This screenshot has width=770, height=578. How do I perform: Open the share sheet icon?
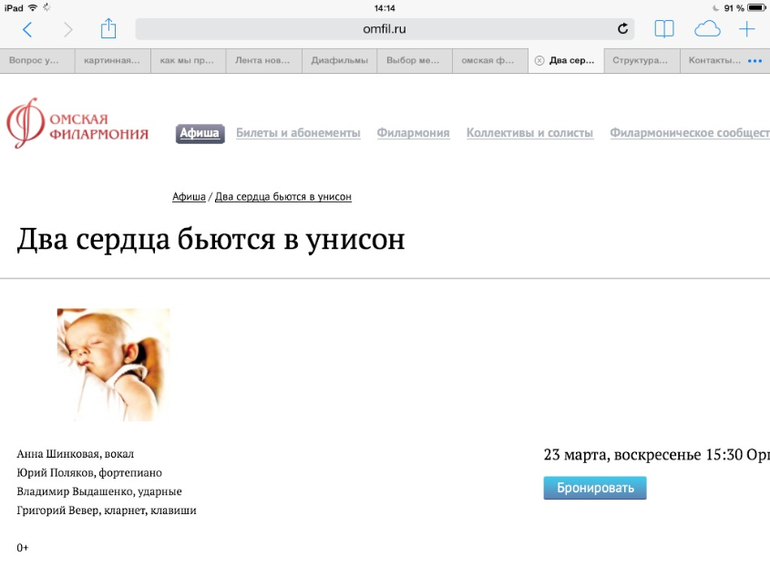(x=108, y=28)
